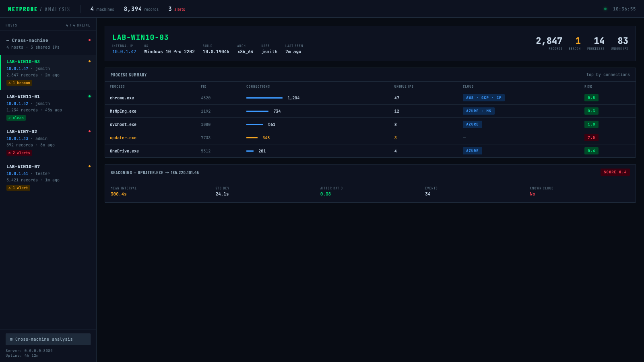Viewport: 644px width, 362px height.
Task: Select host LAB-WIN10-03 in sidebar
Action: click(x=48, y=72)
